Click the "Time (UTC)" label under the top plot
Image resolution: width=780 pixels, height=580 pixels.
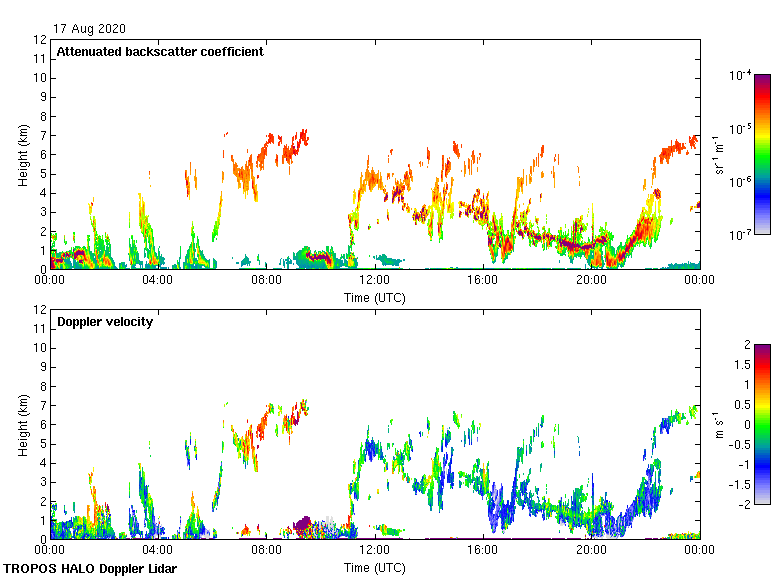374,297
